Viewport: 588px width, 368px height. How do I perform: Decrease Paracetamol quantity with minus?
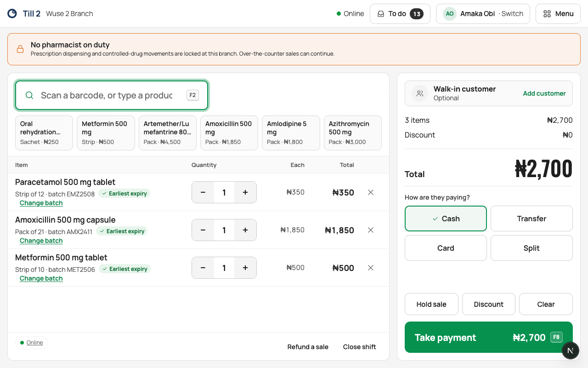tap(203, 192)
